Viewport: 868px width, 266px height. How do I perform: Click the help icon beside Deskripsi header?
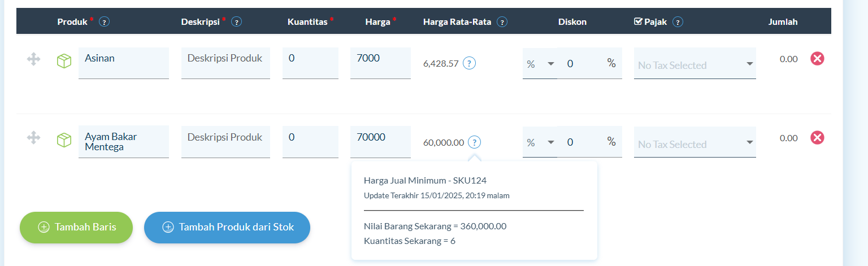[237, 22]
